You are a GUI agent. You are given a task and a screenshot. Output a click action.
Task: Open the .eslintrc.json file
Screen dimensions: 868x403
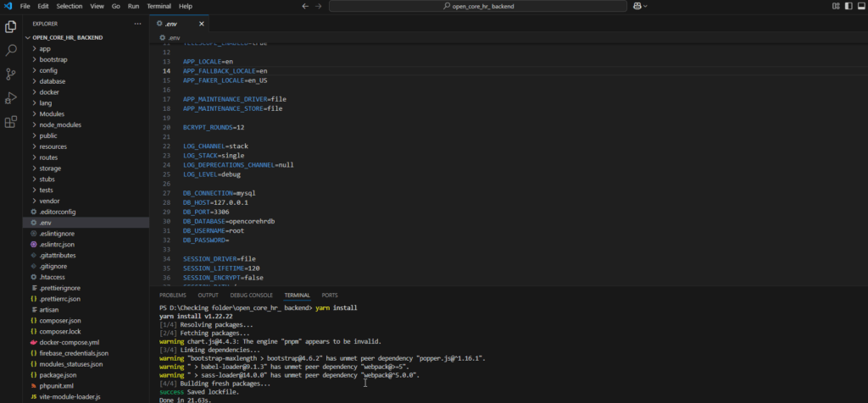tap(86, 245)
